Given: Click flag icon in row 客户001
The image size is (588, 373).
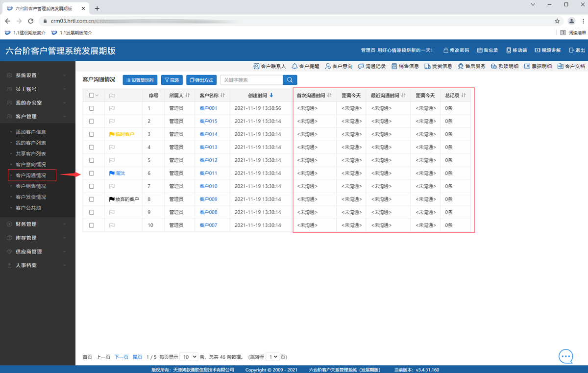Looking at the screenshot, I should (112, 108).
